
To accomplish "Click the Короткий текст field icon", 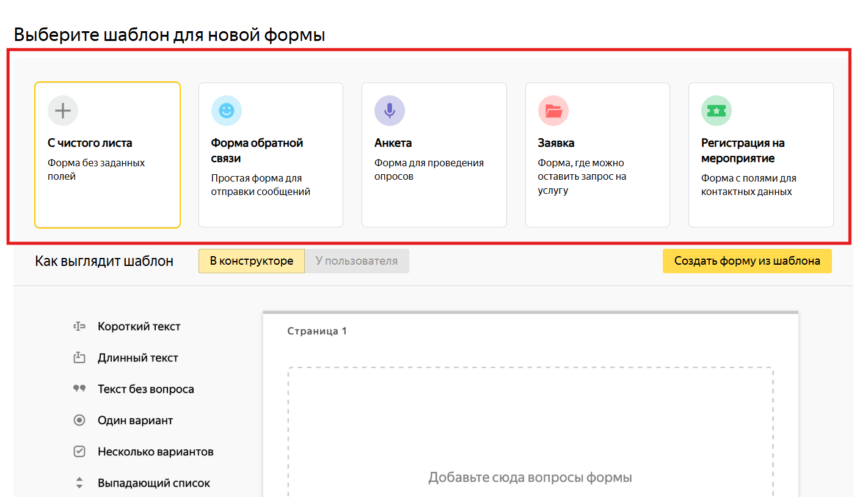I will pyautogui.click(x=79, y=326).
